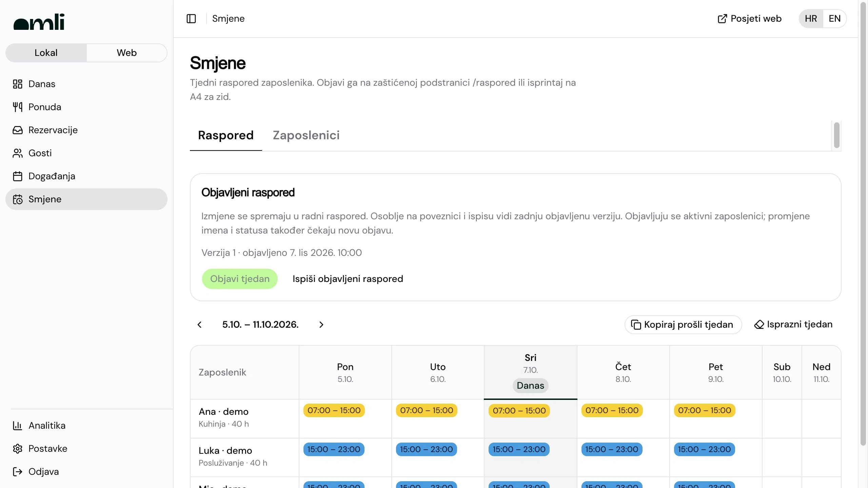
Task: Open Gosti guests page
Action: pos(86,153)
